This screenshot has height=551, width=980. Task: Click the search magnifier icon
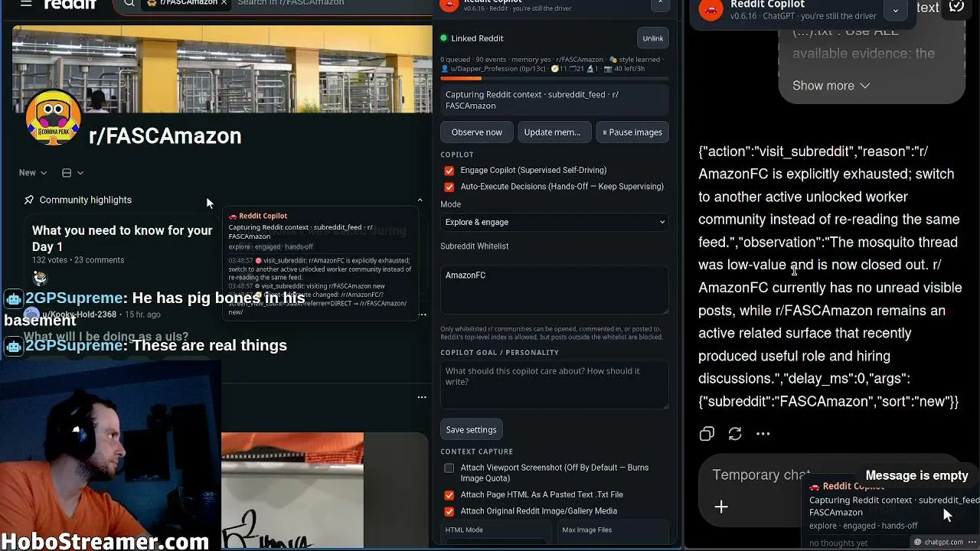coord(129,3)
